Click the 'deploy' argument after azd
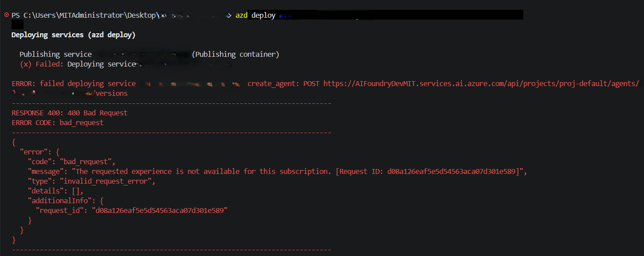 click(x=263, y=15)
